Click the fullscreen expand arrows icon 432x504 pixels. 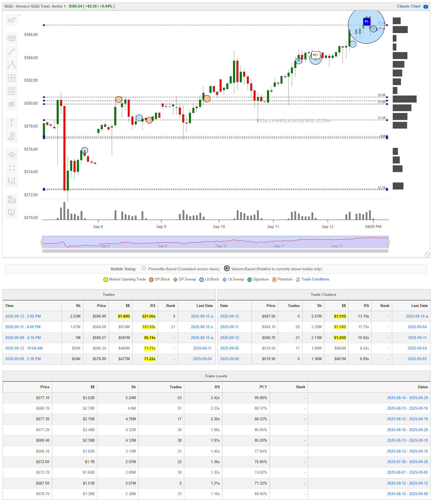point(11,168)
